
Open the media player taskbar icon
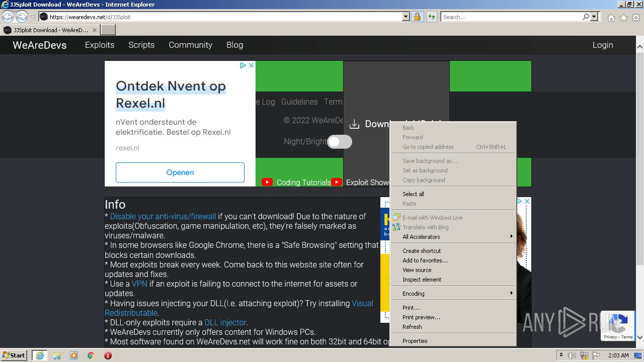click(74, 355)
